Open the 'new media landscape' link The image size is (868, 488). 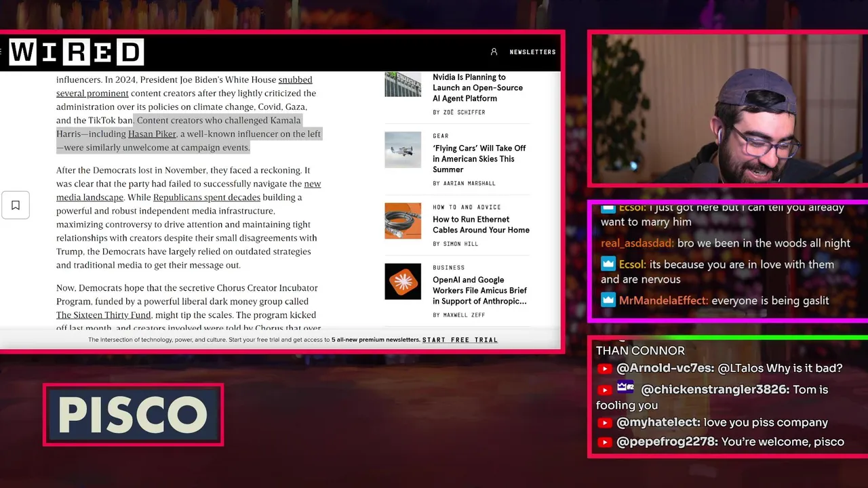click(189, 190)
